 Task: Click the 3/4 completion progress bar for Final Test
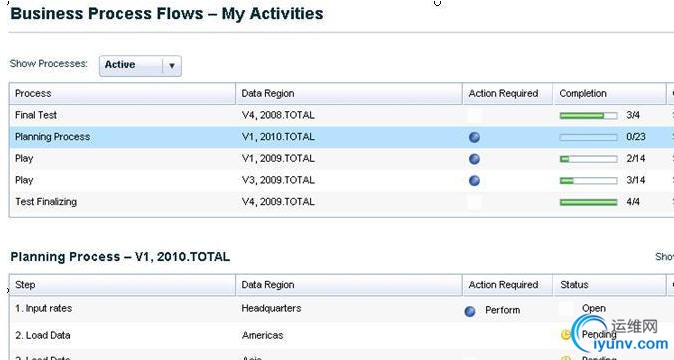coord(588,116)
